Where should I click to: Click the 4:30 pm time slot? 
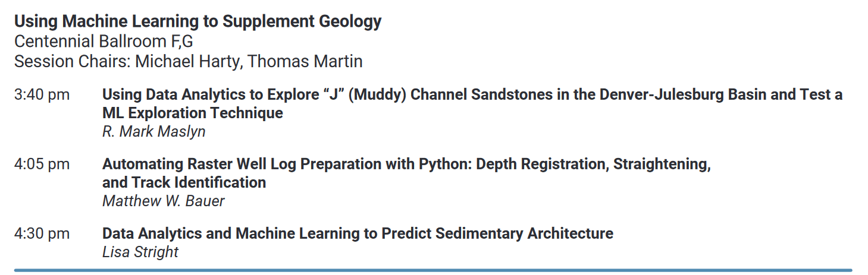coord(42,233)
